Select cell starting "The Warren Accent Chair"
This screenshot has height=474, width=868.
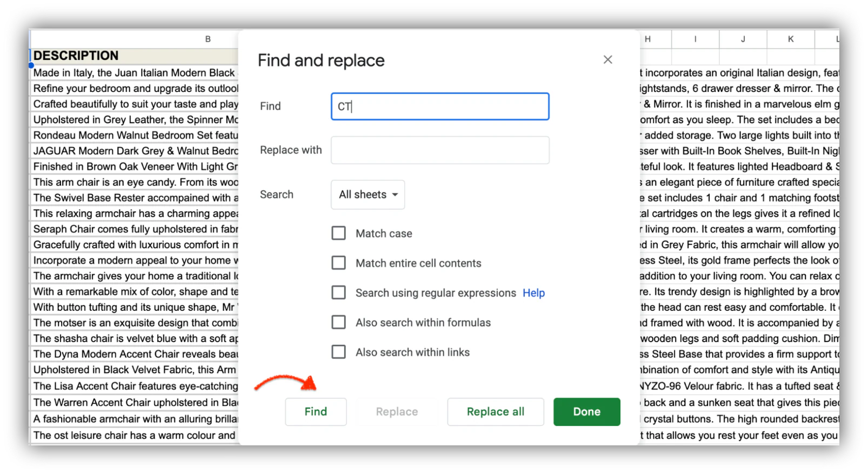tap(135, 403)
